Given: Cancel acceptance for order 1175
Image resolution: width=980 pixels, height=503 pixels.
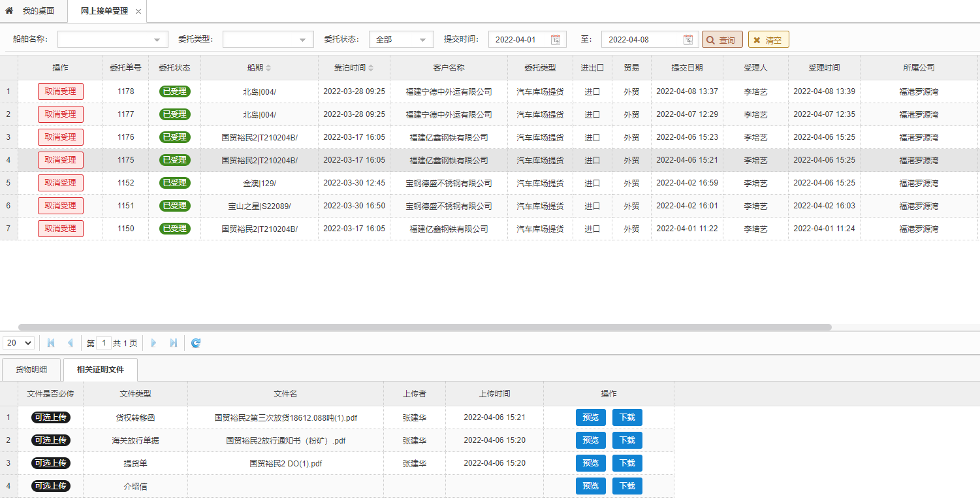Looking at the screenshot, I should 61,160.
